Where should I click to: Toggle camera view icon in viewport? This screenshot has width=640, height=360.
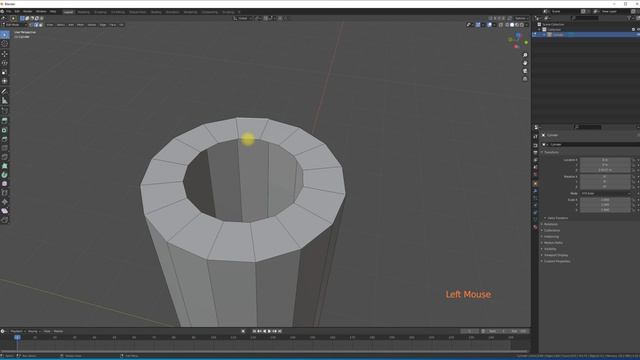point(525,71)
